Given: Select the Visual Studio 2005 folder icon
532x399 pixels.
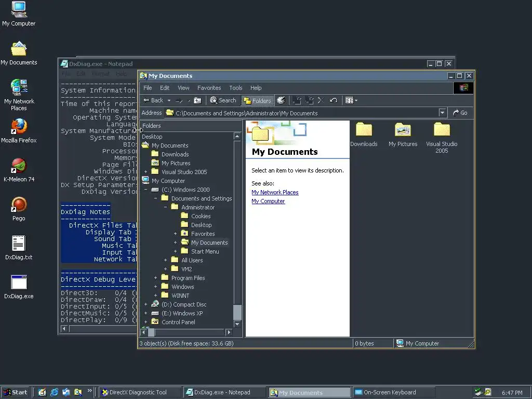Looking at the screenshot, I should (442, 138).
